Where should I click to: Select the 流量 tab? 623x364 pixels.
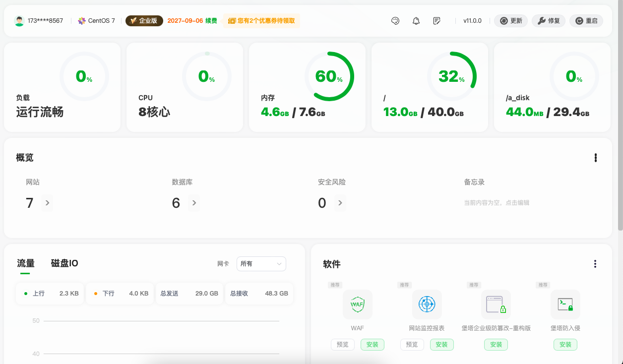click(x=26, y=263)
